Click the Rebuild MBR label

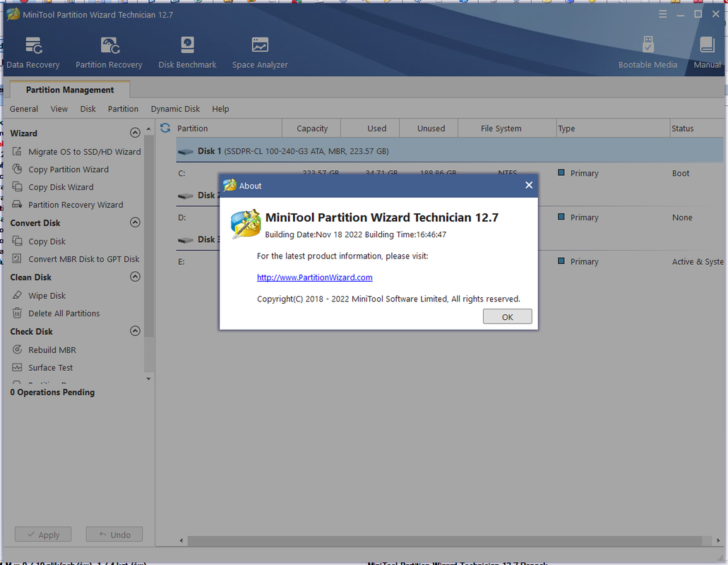tap(52, 350)
